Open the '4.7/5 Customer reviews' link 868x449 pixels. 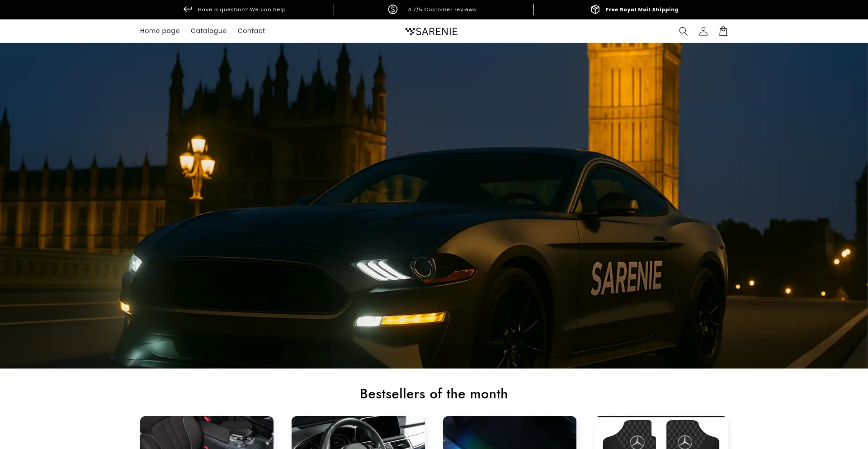442,9
